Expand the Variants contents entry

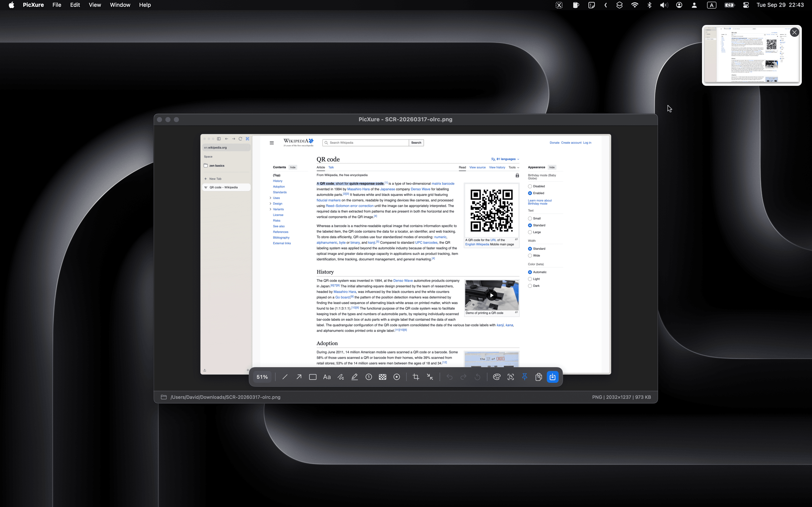(x=271, y=209)
